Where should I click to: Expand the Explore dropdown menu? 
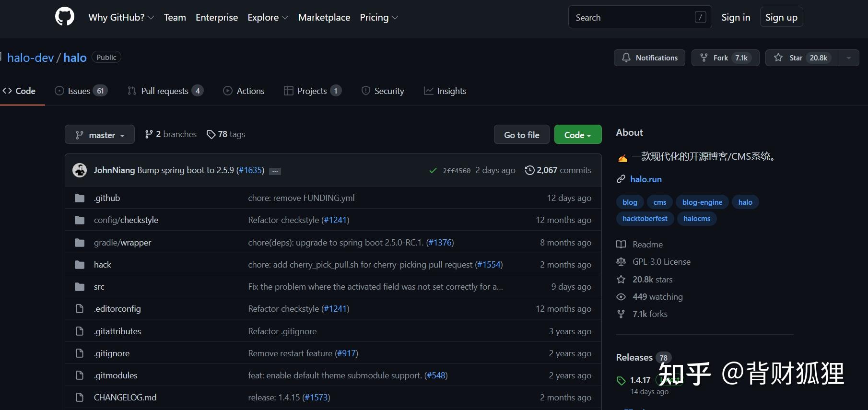pos(268,17)
